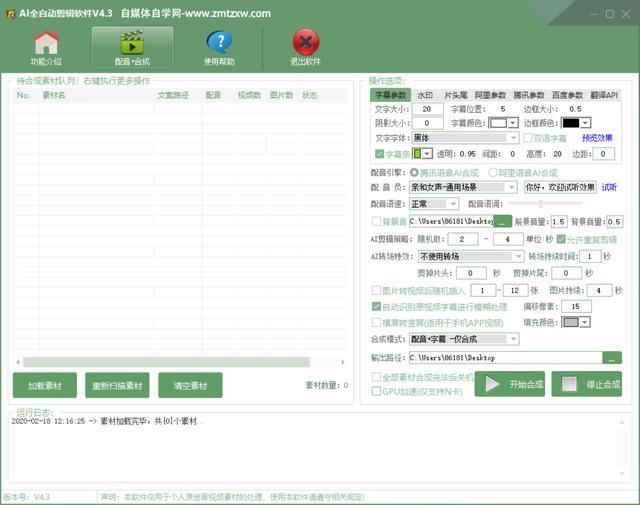The height and width of the screenshot is (505, 640).
Task: Click the black 边框颜色 swatch
Action: coord(571,123)
